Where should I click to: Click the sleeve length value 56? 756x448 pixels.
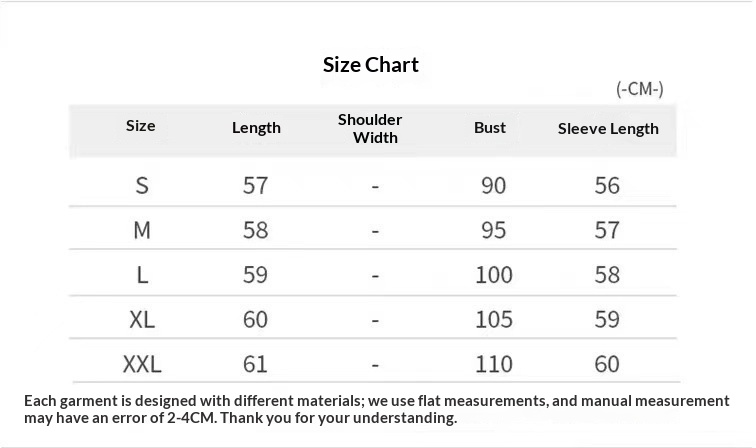click(607, 185)
